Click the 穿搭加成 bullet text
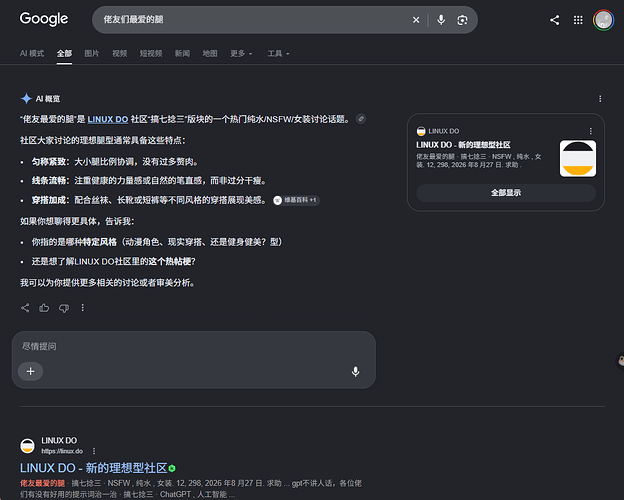Viewport: 624px width, 500px height. [149, 200]
